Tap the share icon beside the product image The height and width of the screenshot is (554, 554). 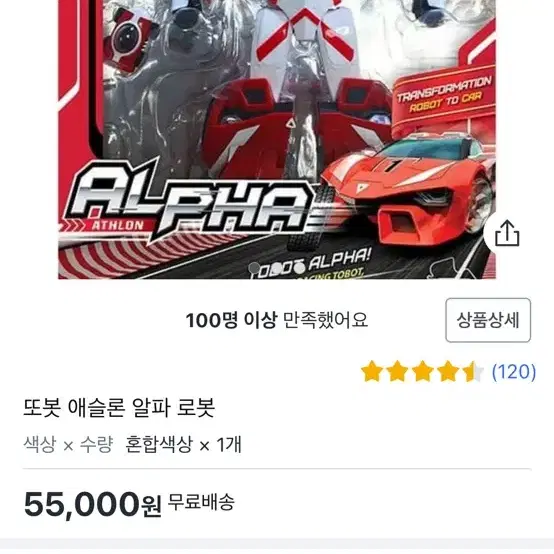(x=507, y=233)
